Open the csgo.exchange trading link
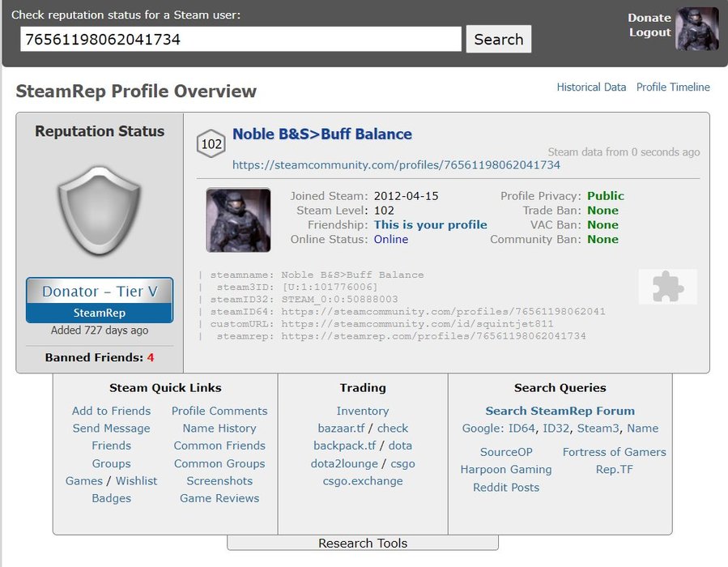The image size is (728, 567). [363, 481]
